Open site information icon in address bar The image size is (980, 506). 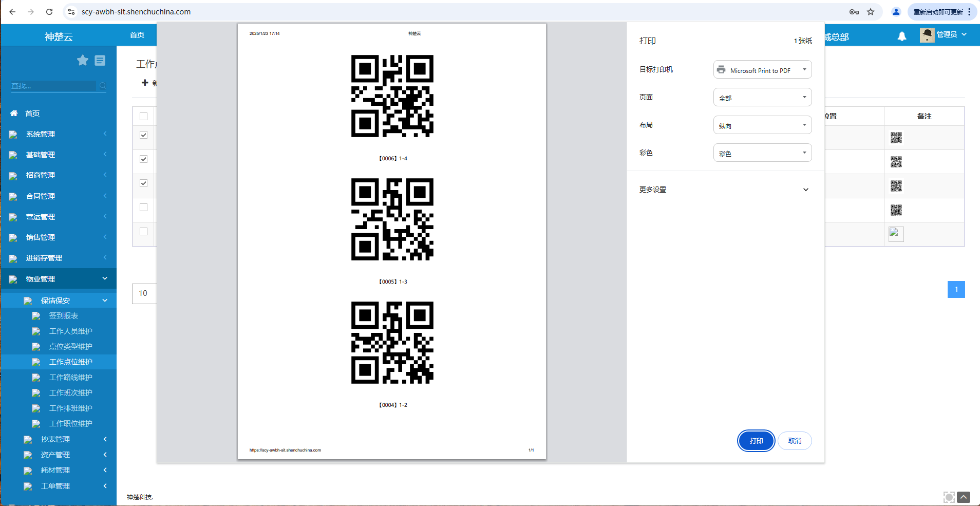pos(71,12)
